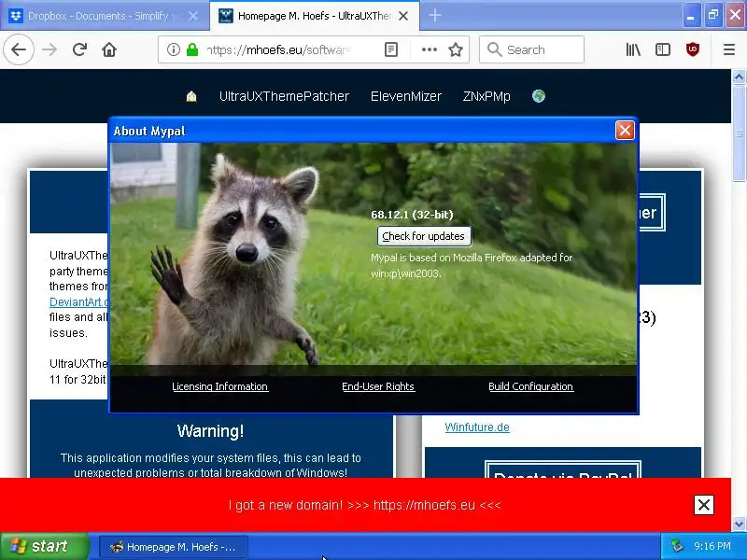This screenshot has width=747, height=560.
Task: Click the green secure connection padlock
Action: tap(192, 49)
